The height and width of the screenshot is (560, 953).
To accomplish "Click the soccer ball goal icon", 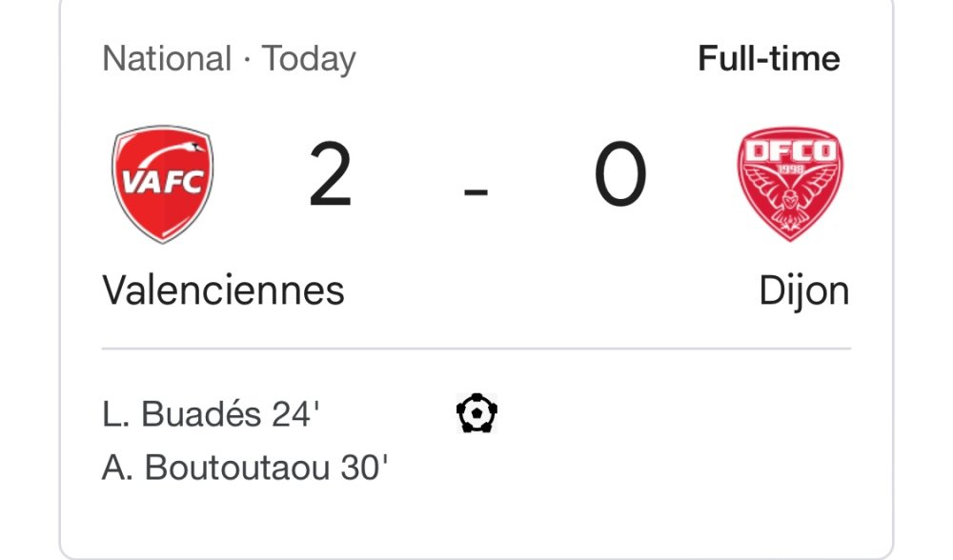I will pyautogui.click(x=476, y=414).
